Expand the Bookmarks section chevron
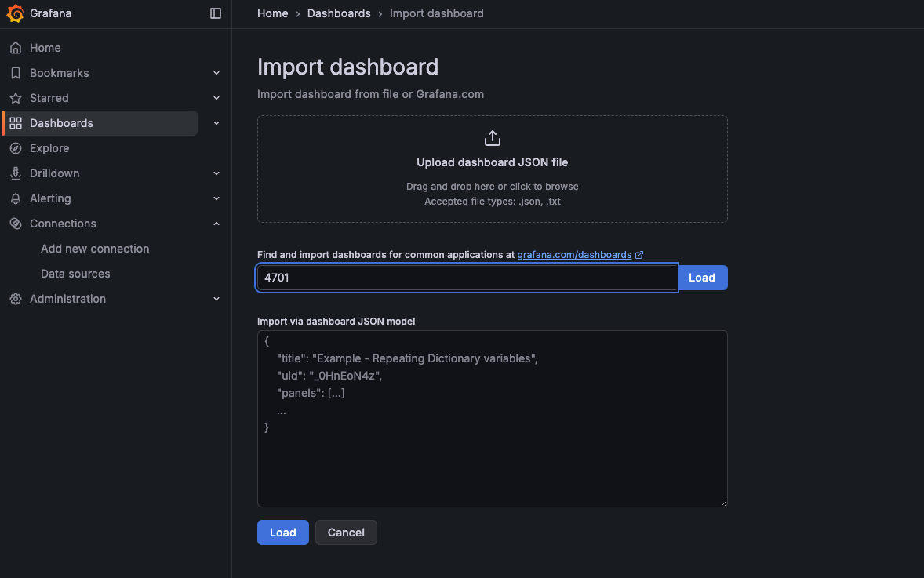 pos(216,73)
